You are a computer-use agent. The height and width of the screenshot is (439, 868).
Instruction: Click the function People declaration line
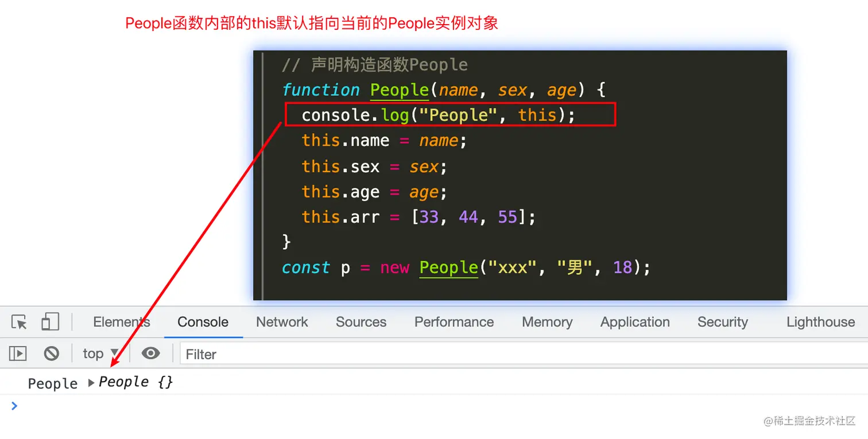444,90
